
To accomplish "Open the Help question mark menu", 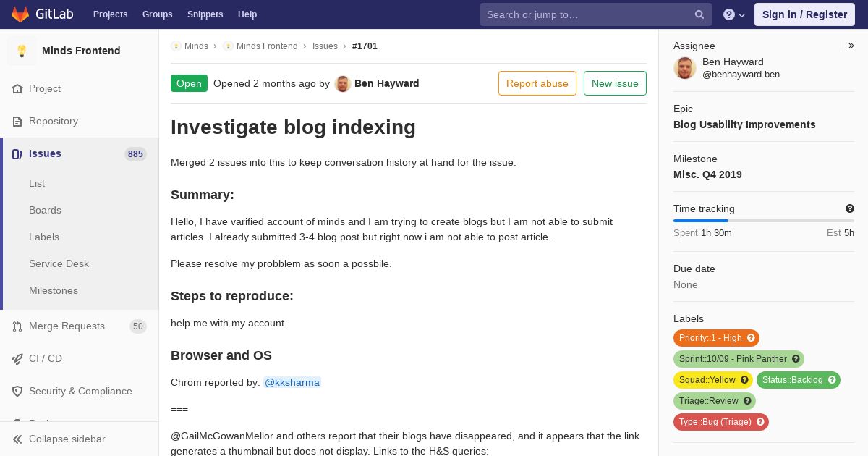I will (734, 14).
